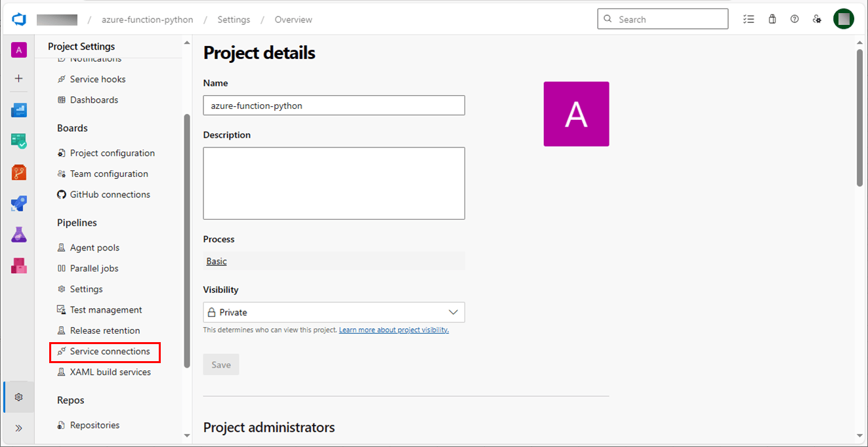Expand the left rail with double chevron
The width and height of the screenshot is (868, 447).
[x=18, y=428]
